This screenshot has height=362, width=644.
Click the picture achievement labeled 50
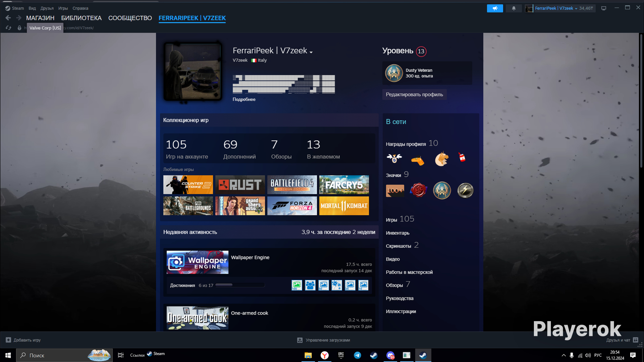click(x=323, y=285)
